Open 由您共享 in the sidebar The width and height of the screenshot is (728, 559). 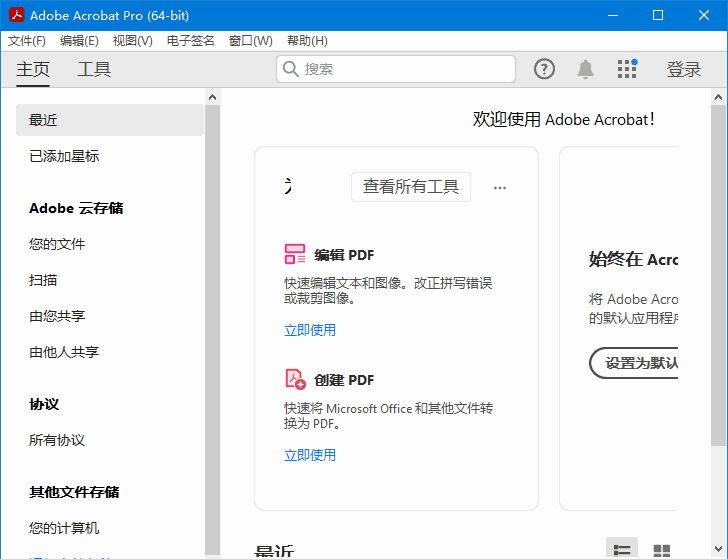57,316
